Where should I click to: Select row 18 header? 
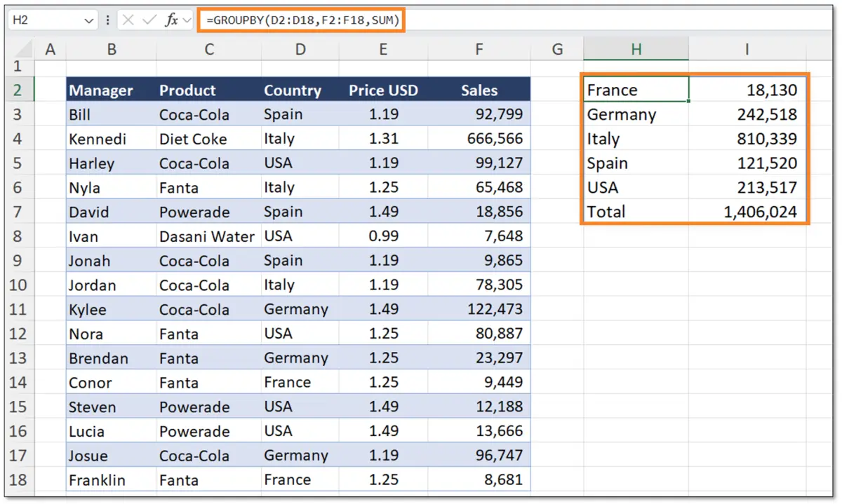pyautogui.click(x=20, y=480)
